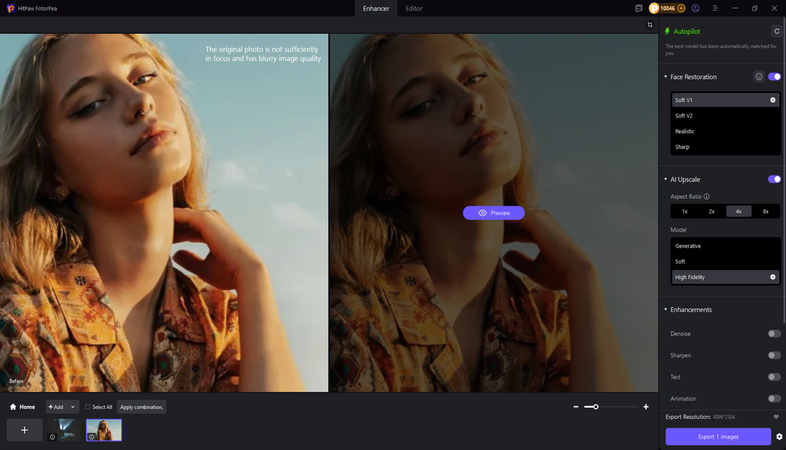Screen dimensions: 786x450
Task: Click the large plus tile to add image
Action: point(24,430)
